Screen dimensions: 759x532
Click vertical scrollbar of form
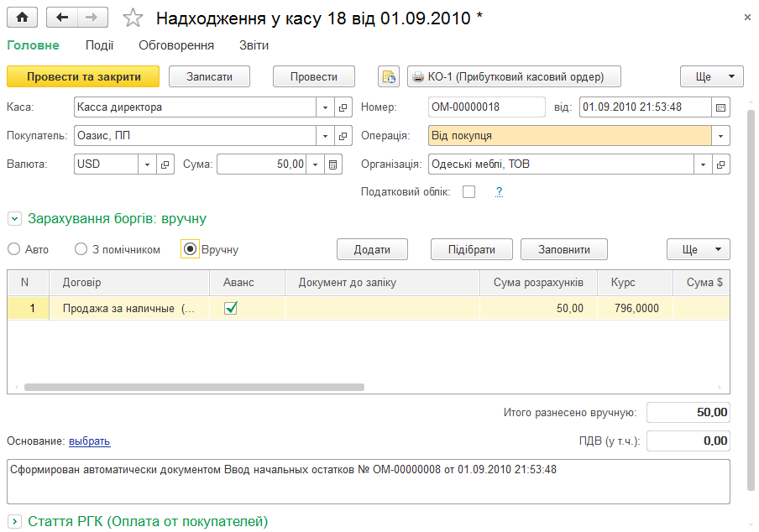point(751,300)
